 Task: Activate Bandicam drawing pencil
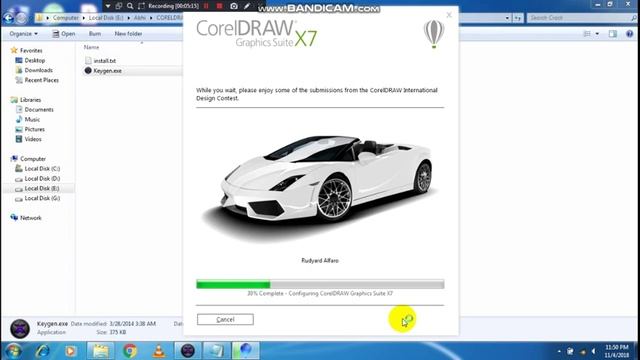point(247,6)
